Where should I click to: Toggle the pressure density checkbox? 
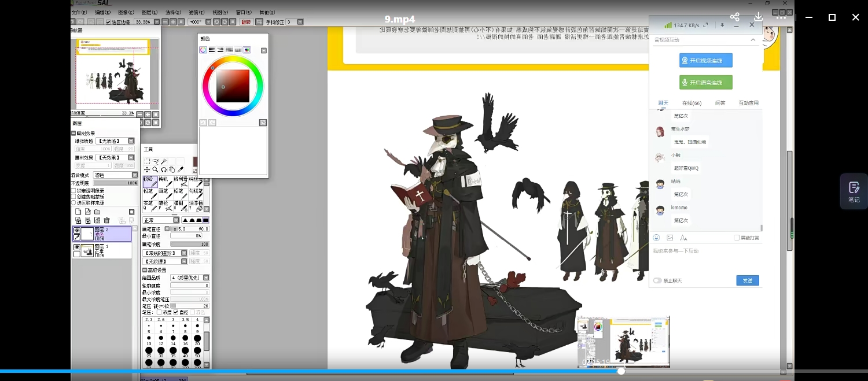159,312
